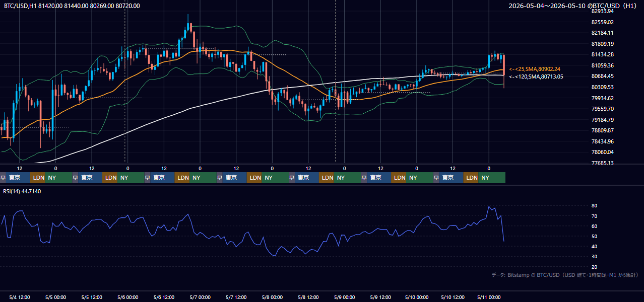Screen dimensions: 644x302
Task: Click the RSI 50 level label
Action: click(594, 236)
